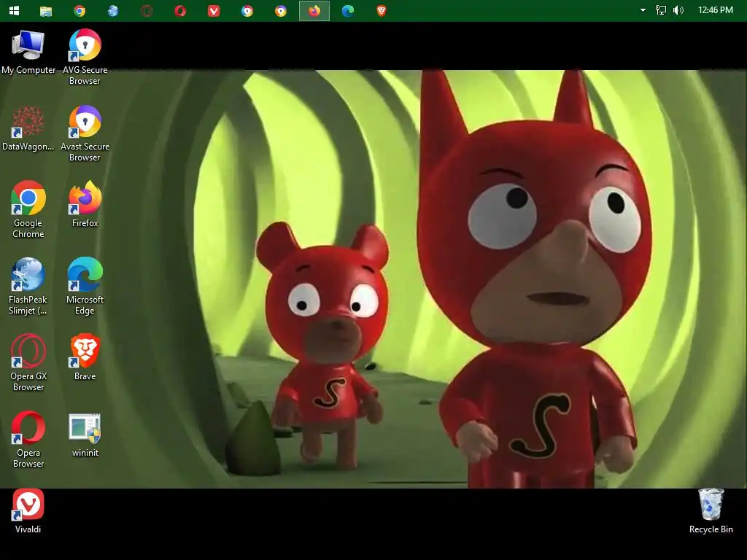Select the My Computer desktop icon
The image size is (747, 560).
(28, 52)
